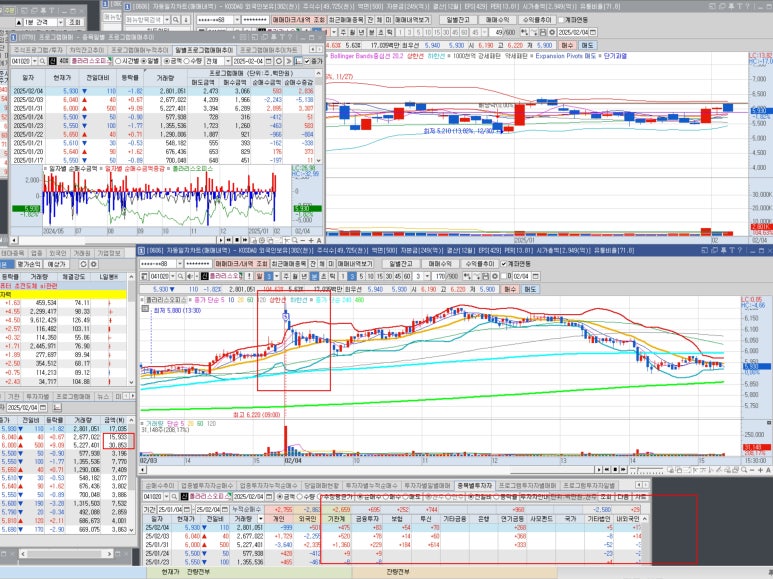
Task: Click the circular refresh icon in program trading toolbar
Action: click(x=279, y=61)
